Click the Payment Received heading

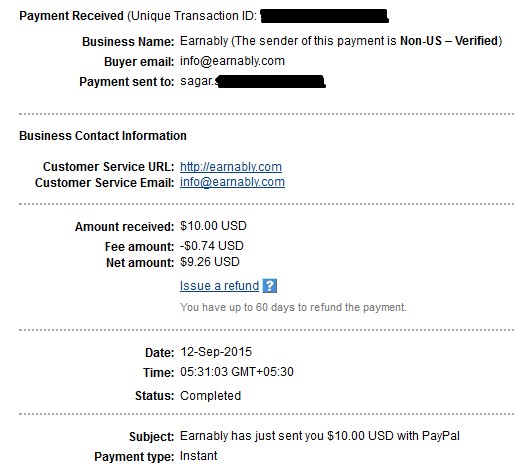71,16
